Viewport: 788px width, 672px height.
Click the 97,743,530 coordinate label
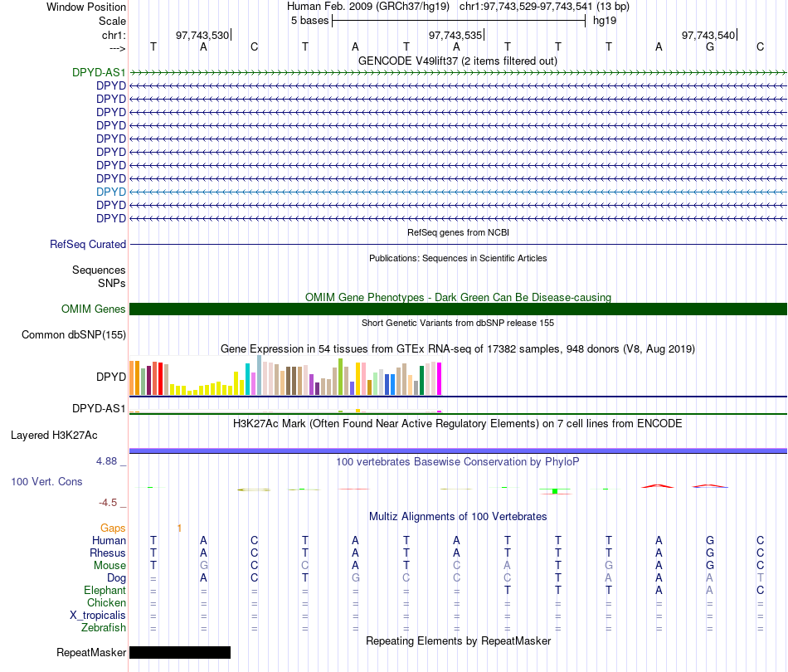pyautogui.click(x=202, y=35)
